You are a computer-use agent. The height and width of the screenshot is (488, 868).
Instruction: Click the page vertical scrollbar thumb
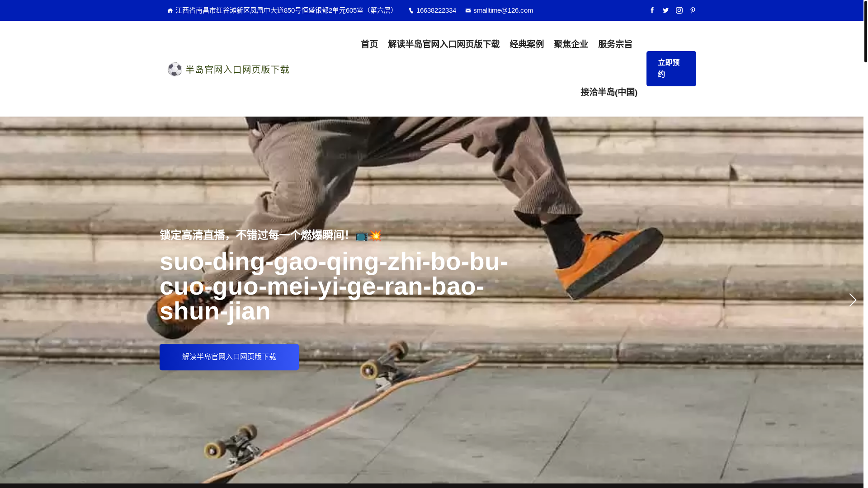[x=866, y=31]
